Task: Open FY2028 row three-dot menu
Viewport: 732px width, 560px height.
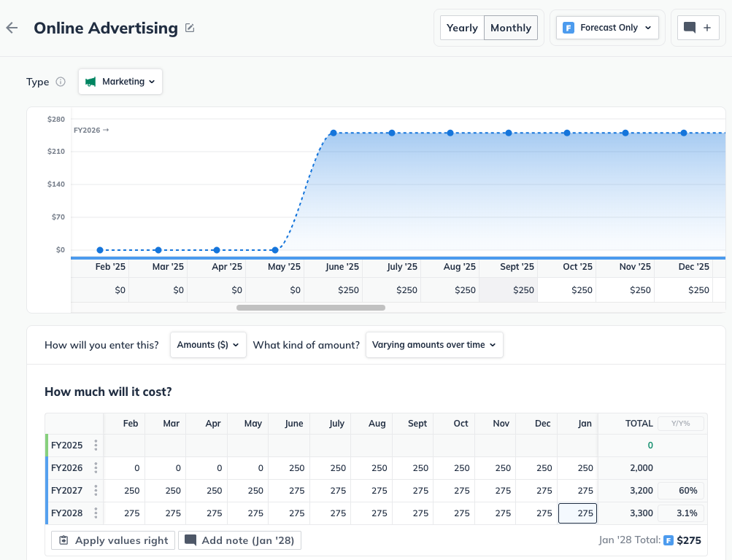Action: pos(96,513)
